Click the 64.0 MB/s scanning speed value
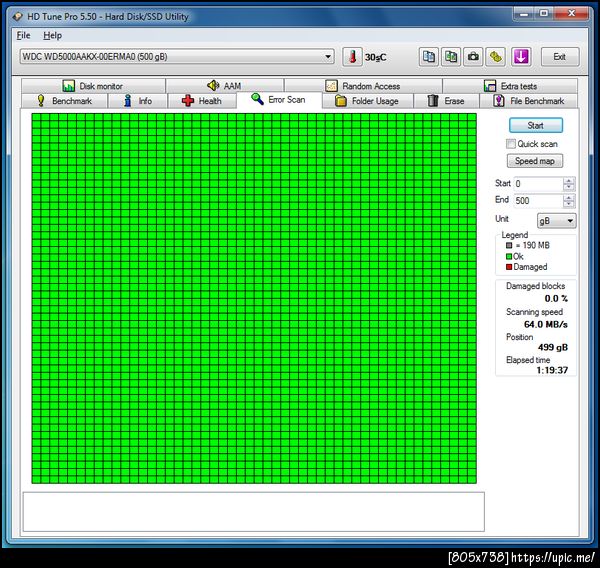The width and height of the screenshot is (600, 568). click(546, 325)
